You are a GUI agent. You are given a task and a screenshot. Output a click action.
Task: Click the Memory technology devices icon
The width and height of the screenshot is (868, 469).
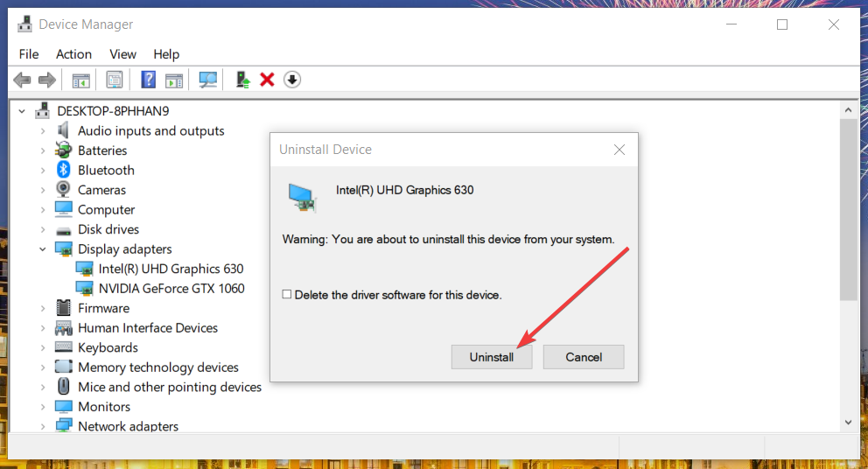[x=64, y=367]
